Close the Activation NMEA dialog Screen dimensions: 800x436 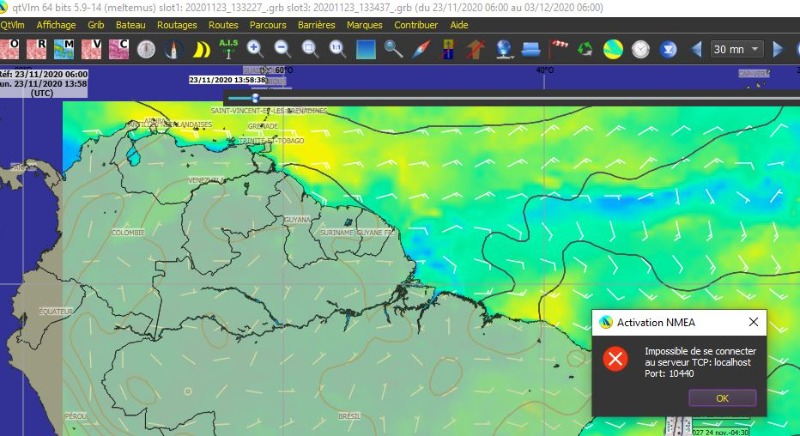(754, 322)
